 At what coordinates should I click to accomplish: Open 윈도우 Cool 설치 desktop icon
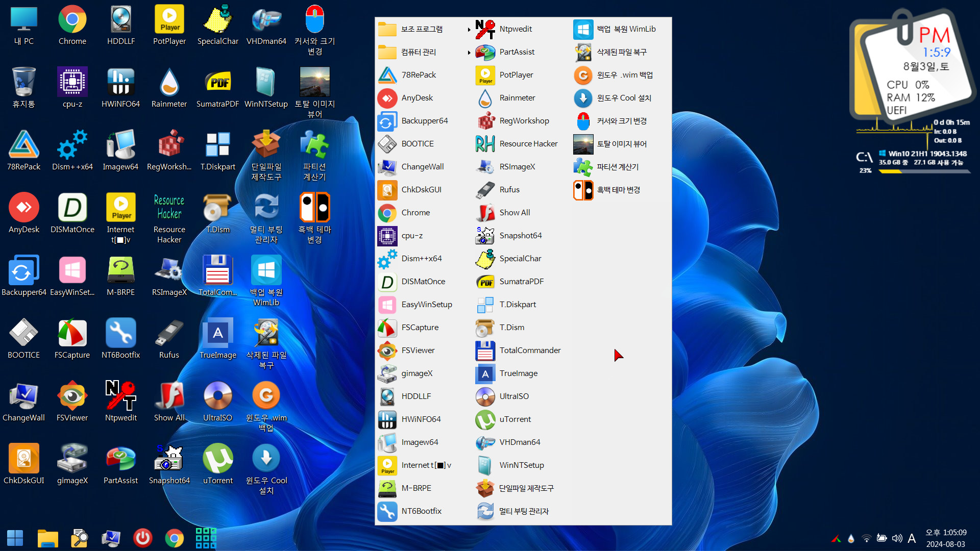tap(266, 469)
